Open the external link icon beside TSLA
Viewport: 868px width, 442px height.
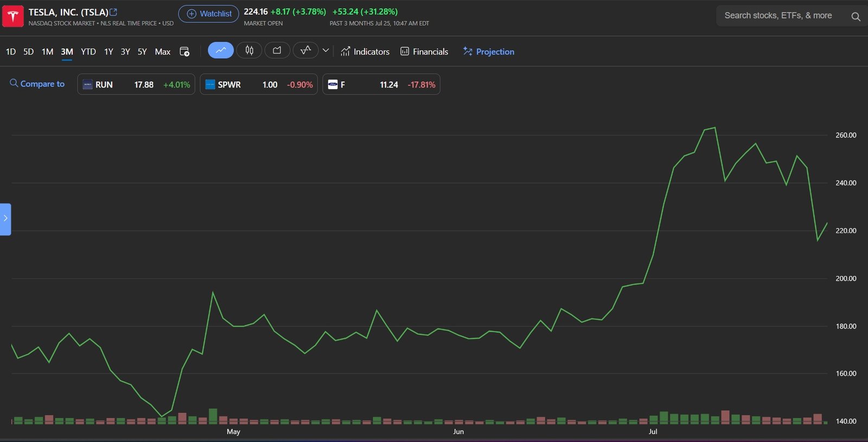[x=113, y=12]
